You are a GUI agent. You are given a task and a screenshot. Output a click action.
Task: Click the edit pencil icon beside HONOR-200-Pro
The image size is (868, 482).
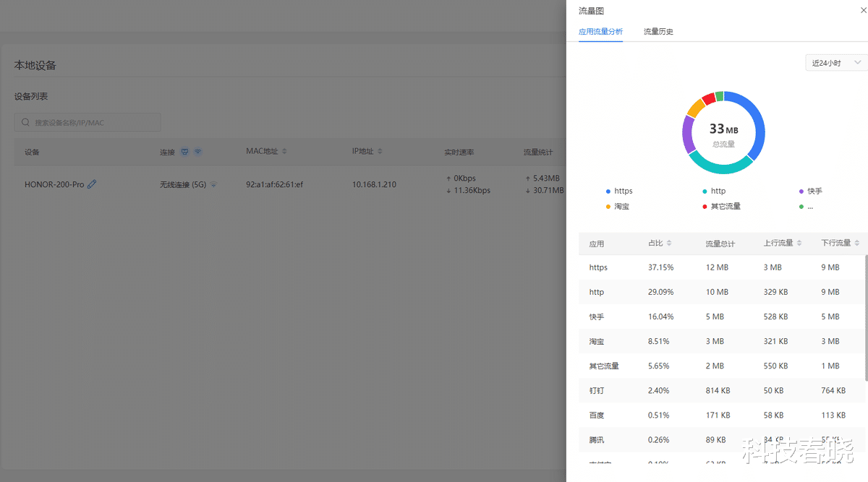(92, 184)
